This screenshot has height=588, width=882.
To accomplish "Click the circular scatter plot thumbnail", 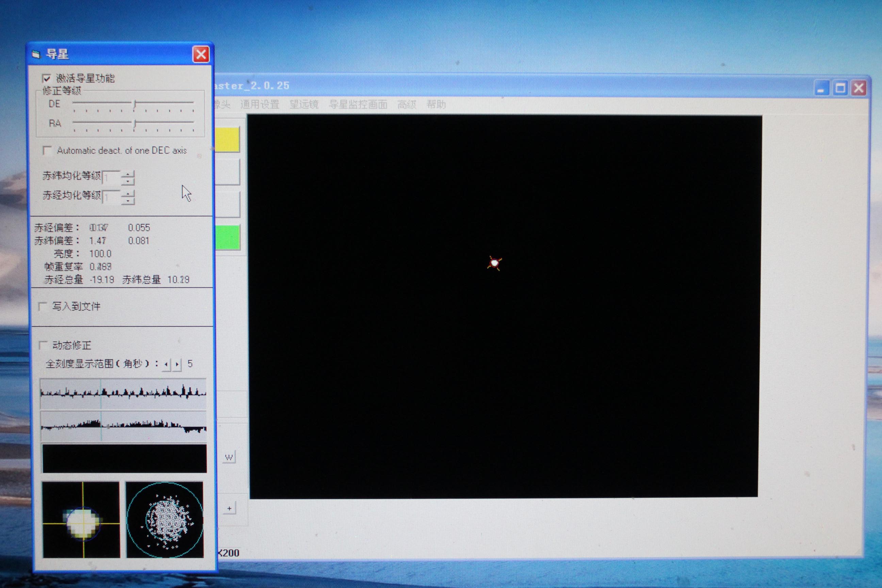I will (165, 519).
